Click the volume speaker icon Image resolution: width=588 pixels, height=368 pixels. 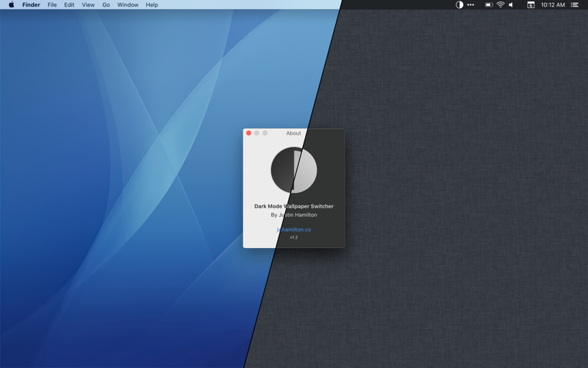click(511, 5)
